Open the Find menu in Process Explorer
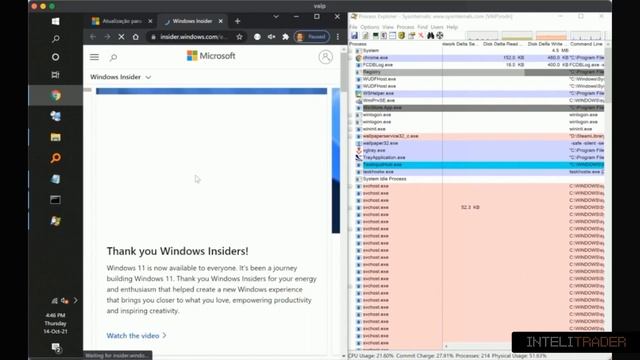 tap(422, 27)
